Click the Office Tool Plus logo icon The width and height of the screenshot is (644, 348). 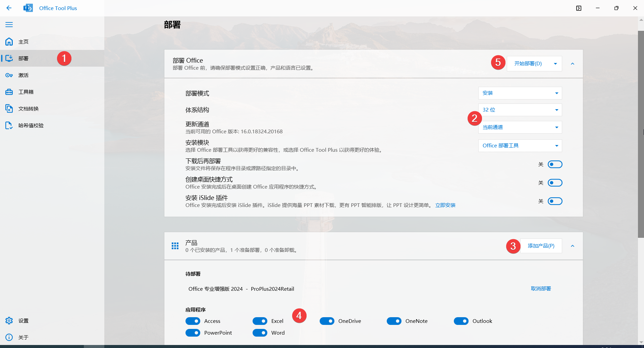pyautogui.click(x=28, y=8)
